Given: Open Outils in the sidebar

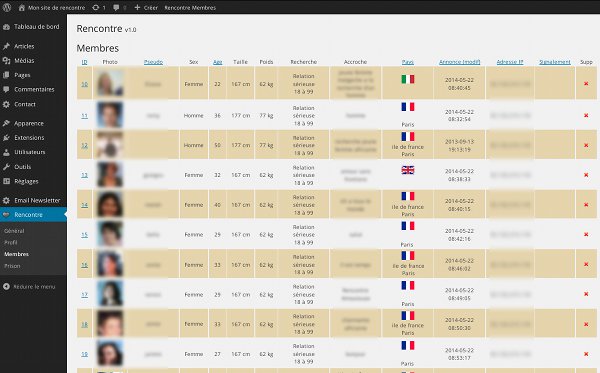Looking at the screenshot, I should tap(23, 167).
